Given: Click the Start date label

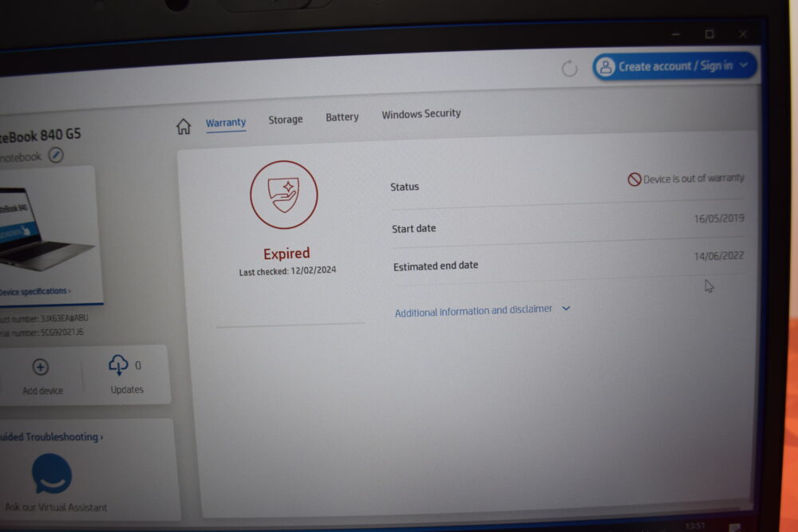Looking at the screenshot, I should [413, 228].
